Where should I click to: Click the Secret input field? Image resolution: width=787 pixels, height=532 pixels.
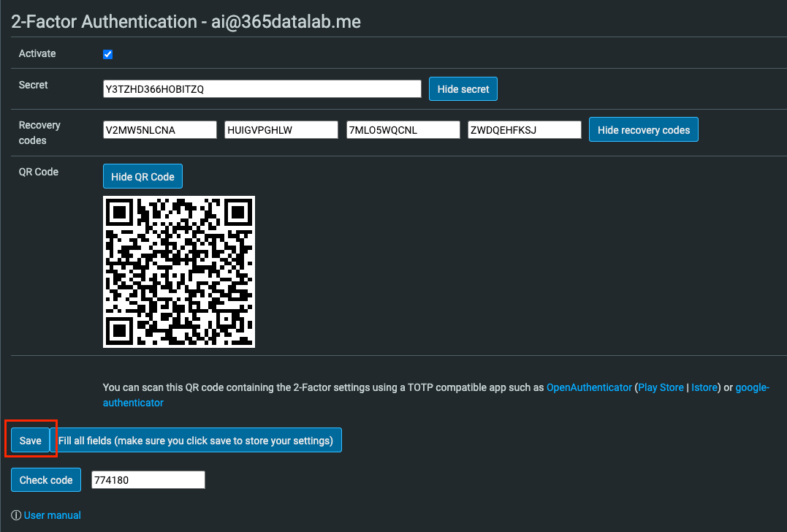pos(262,89)
